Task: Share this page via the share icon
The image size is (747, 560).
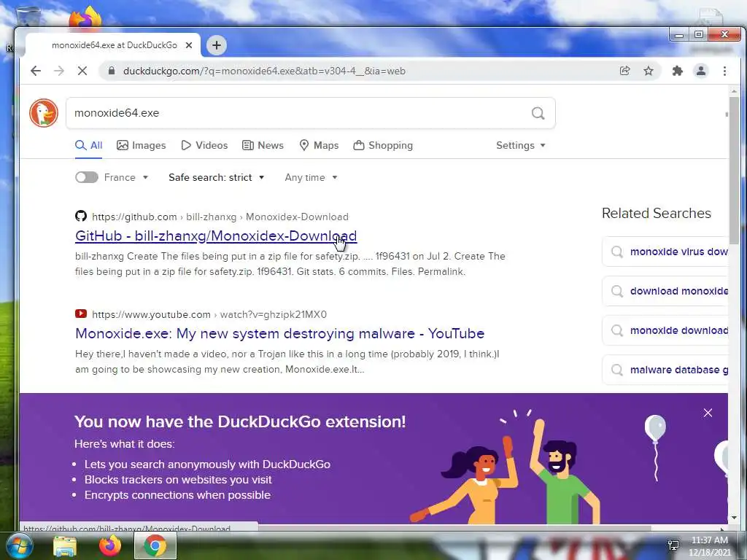Action: (624, 71)
